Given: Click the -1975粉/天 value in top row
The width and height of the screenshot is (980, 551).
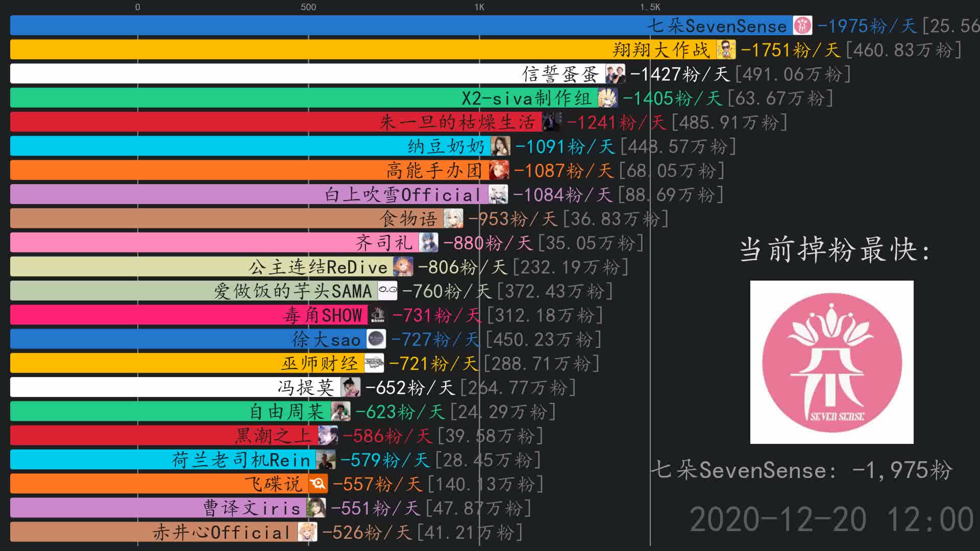Looking at the screenshot, I should point(867,26).
